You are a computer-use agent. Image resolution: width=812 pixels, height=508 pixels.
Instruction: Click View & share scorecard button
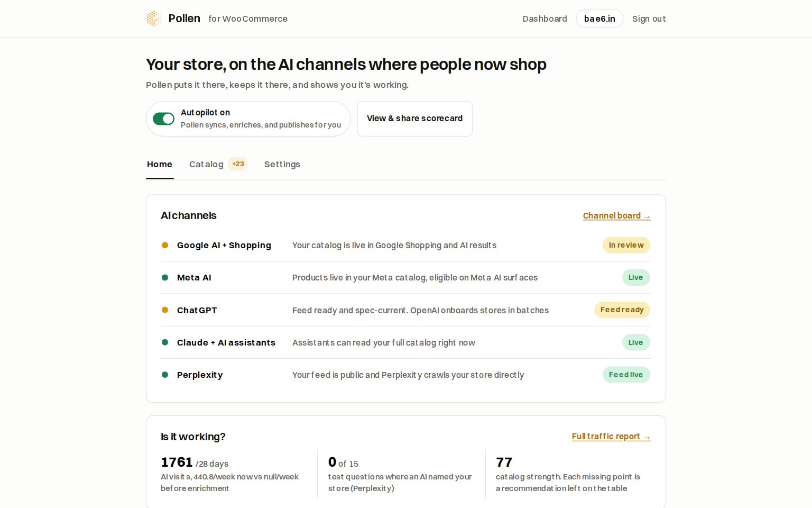pyautogui.click(x=414, y=119)
